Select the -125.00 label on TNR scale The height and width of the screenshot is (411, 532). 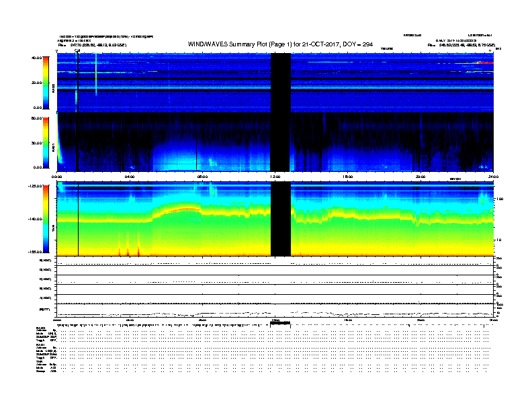point(35,186)
